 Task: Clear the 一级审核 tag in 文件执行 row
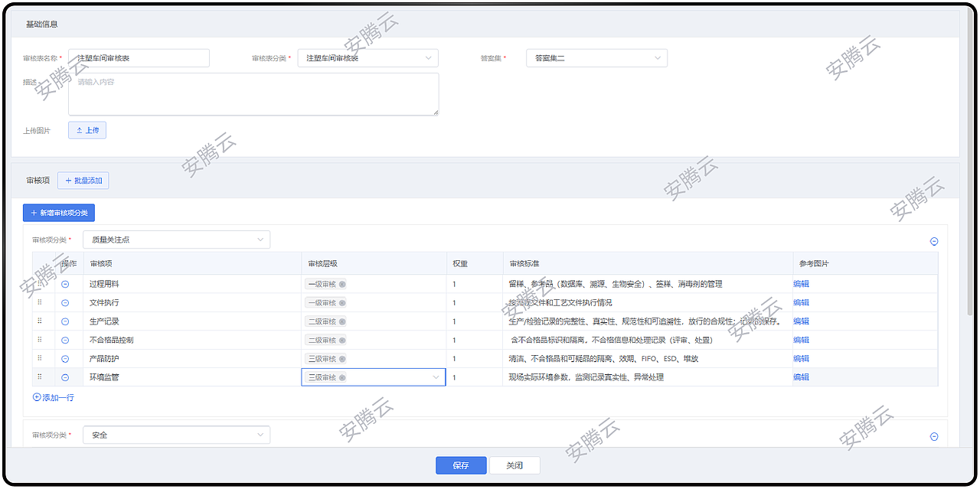[x=342, y=303]
